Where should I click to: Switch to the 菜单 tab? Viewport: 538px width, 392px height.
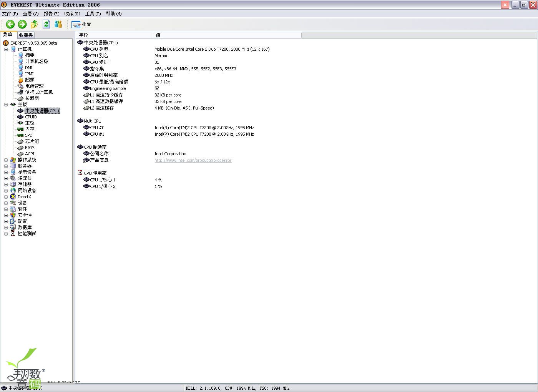click(x=8, y=35)
